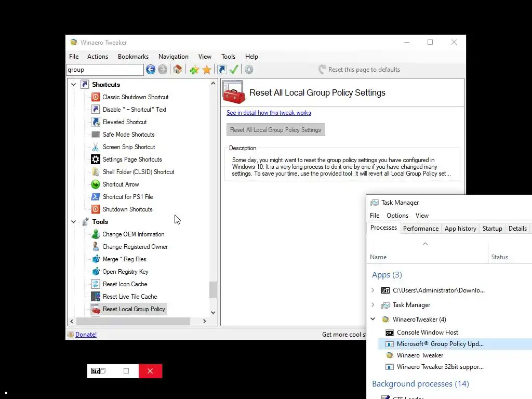Collapse the WinaeroTweaker (4) group in Task Manager

tap(373, 320)
